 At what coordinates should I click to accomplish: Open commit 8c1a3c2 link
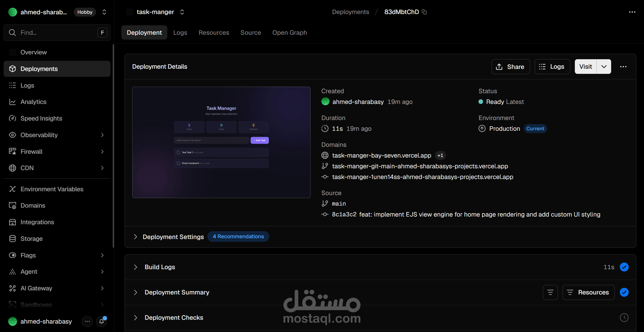[x=344, y=215]
